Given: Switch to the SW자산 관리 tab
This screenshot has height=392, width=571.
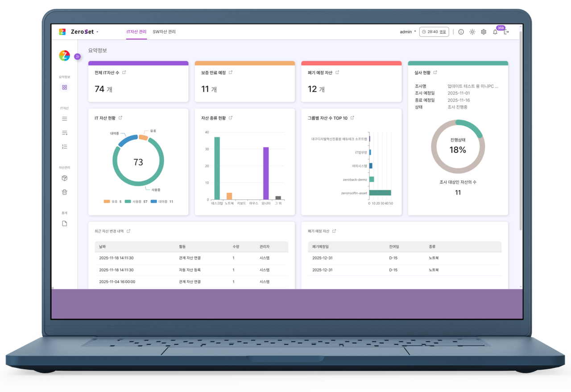Looking at the screenshot, I should pyautogui.click(x=164, y=32).
